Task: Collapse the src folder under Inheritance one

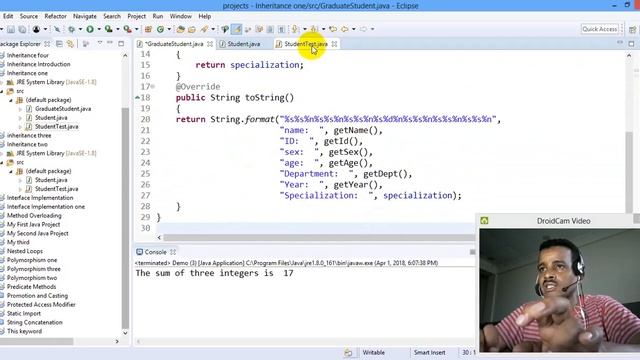Action: [x=2, y=91]
